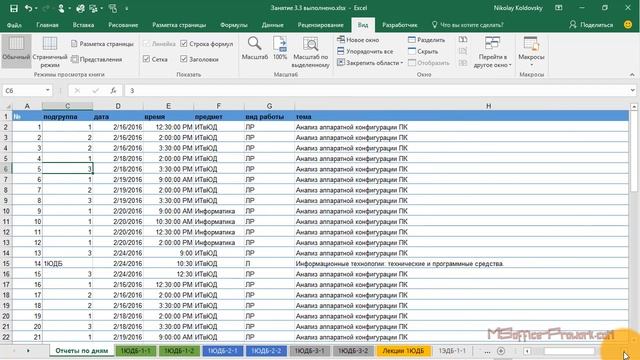This screenshot has width=640, height=360.
Task: Click the header cell 'вид работы'
Action: [x=269, y=117]
